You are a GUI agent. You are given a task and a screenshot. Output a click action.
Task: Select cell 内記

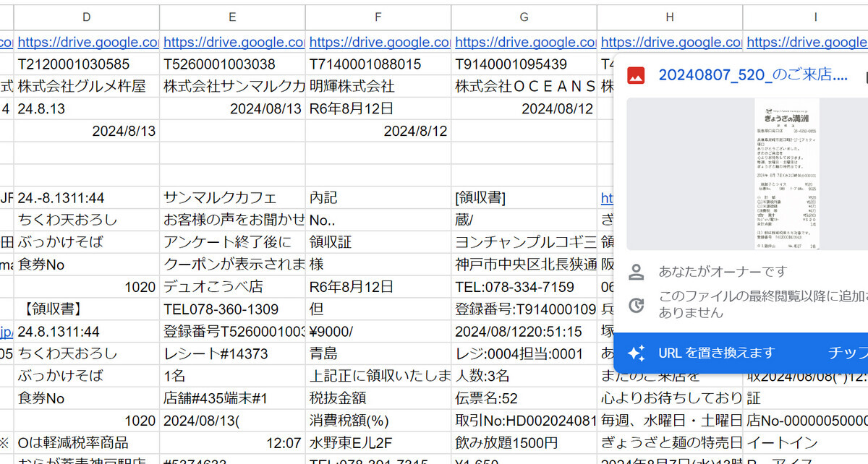tap(378, 197)
